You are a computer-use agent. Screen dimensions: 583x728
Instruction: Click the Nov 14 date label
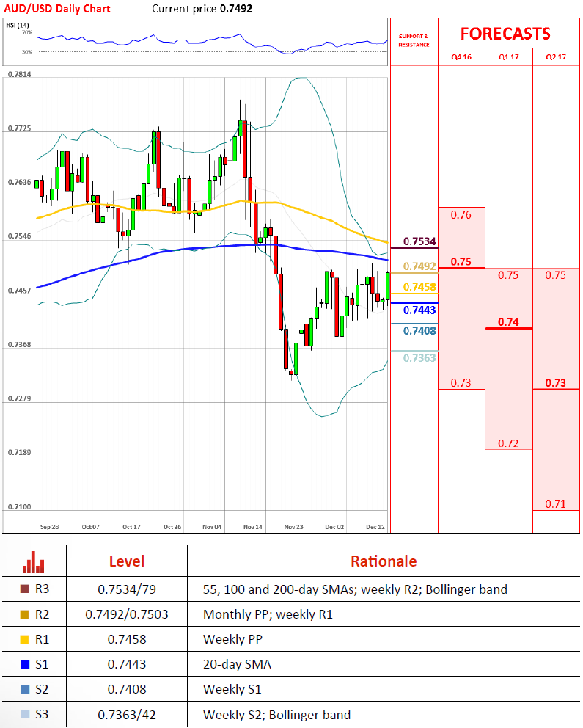coord(253,527)
